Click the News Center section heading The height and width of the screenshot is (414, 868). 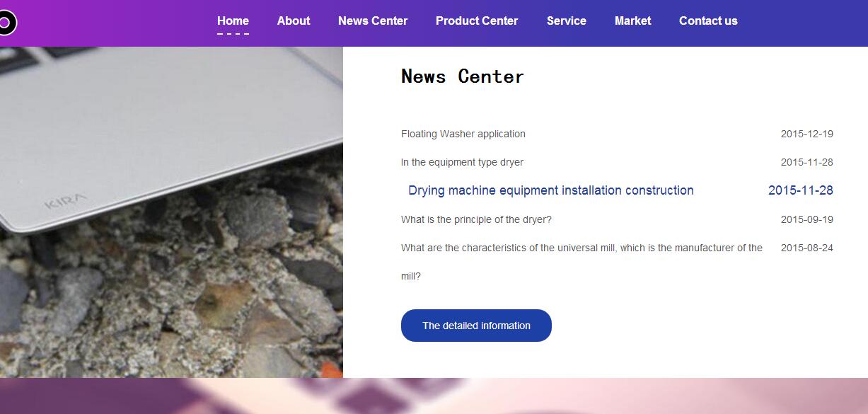463,76
